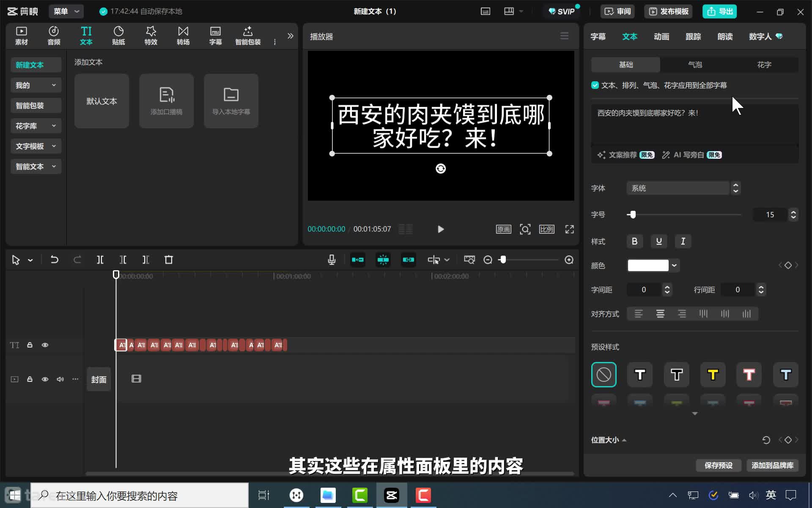Click the 审阅 review button

(618, 11)
